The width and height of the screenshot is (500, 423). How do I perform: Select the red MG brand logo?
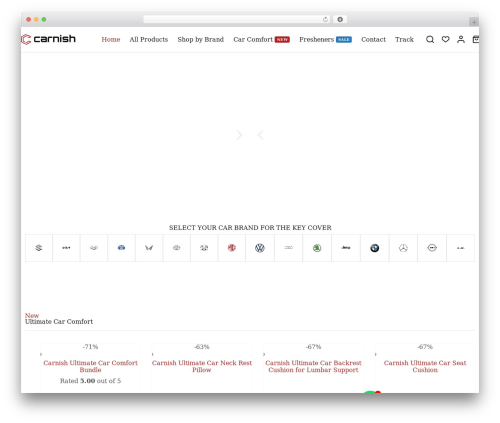click(x=232, y=248)
